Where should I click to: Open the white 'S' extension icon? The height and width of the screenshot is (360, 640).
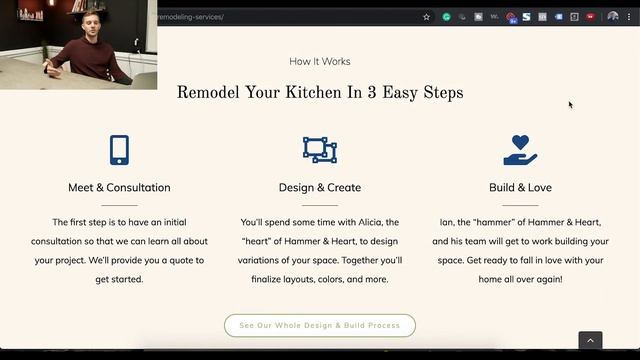(527, 17)
